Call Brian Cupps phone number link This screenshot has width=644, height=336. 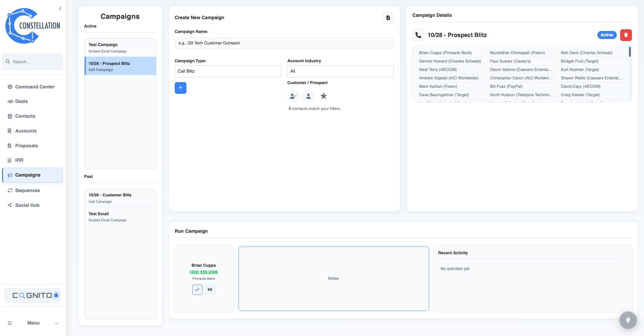(204, 272)
